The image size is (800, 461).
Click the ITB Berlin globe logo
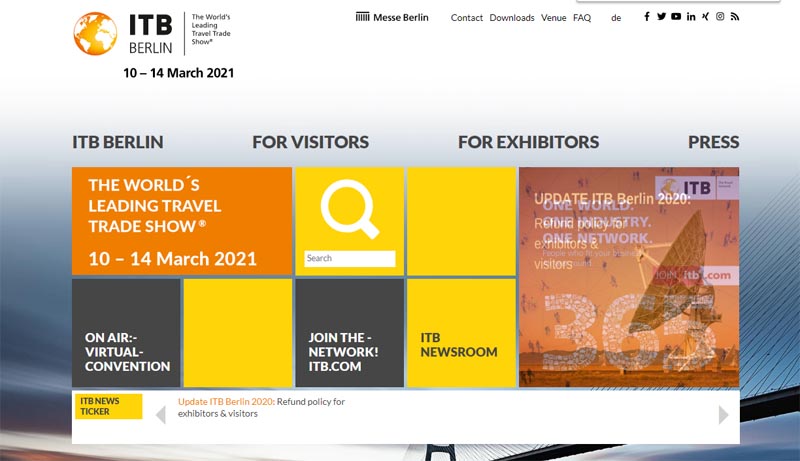pyautogui.click(x=95, y=34)
